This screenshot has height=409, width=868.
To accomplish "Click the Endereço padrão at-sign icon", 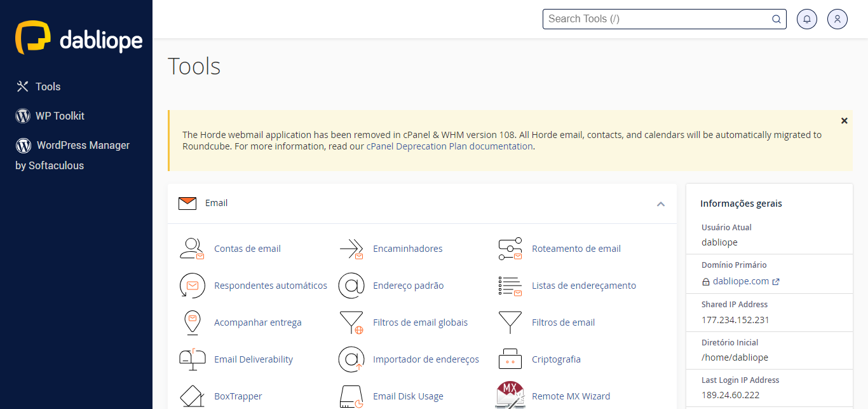I will coord(351,286).
